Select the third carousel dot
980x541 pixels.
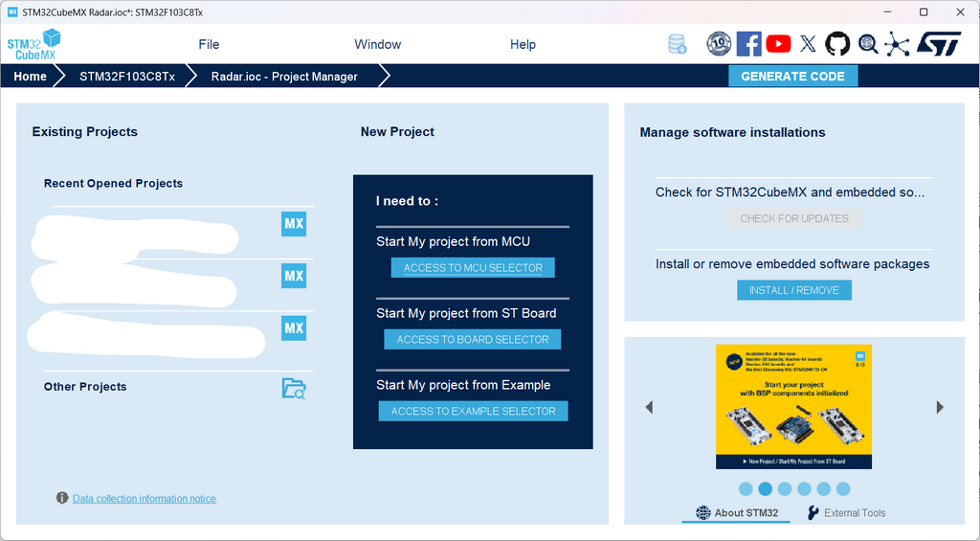pyautogui.click(x=785, y=488)
